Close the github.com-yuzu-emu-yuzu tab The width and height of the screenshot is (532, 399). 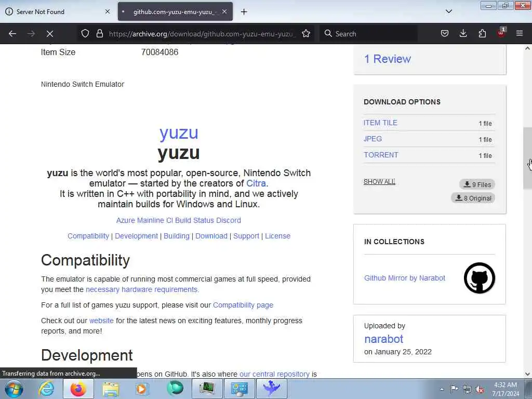click(x=224, y=11)
